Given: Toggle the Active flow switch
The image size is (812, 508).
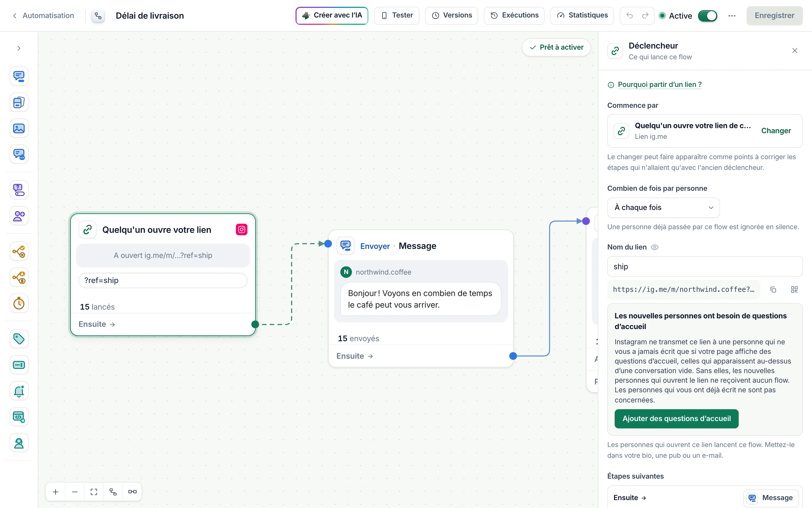Looking at the screenshot, I should pos(707,16).
